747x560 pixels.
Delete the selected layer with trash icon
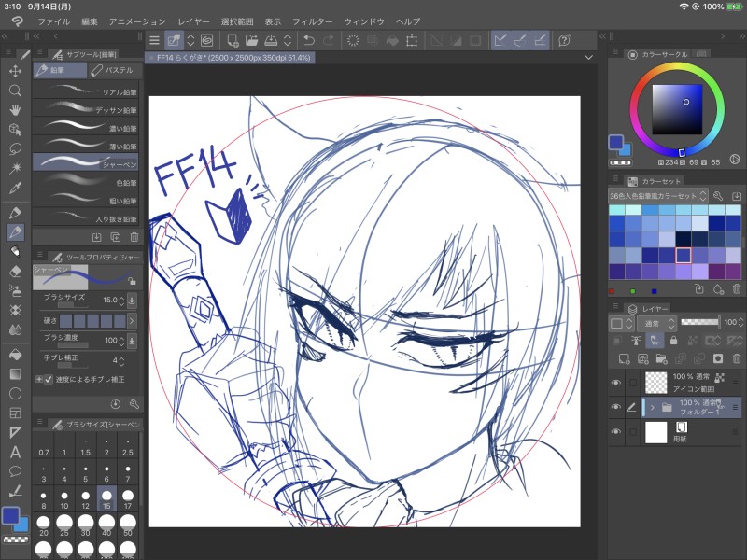tap(737, 358)
